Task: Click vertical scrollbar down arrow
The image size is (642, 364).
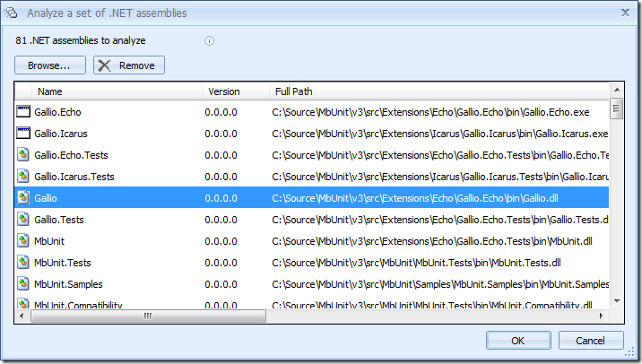Action: pos(617,301)
